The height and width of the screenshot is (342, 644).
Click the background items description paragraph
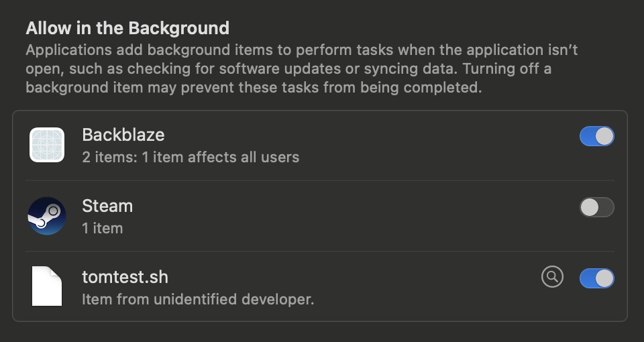[301, 68]
